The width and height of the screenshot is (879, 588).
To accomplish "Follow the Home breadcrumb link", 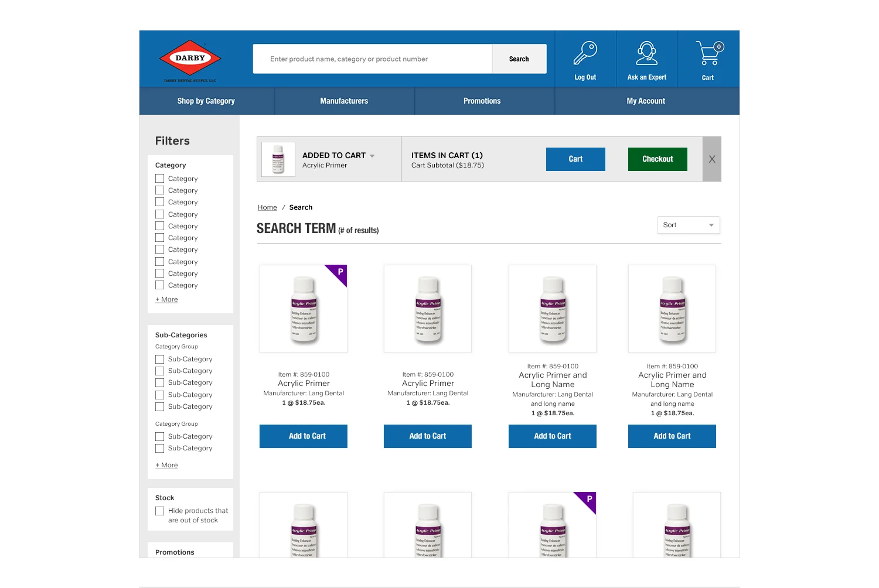I will 267,207.
